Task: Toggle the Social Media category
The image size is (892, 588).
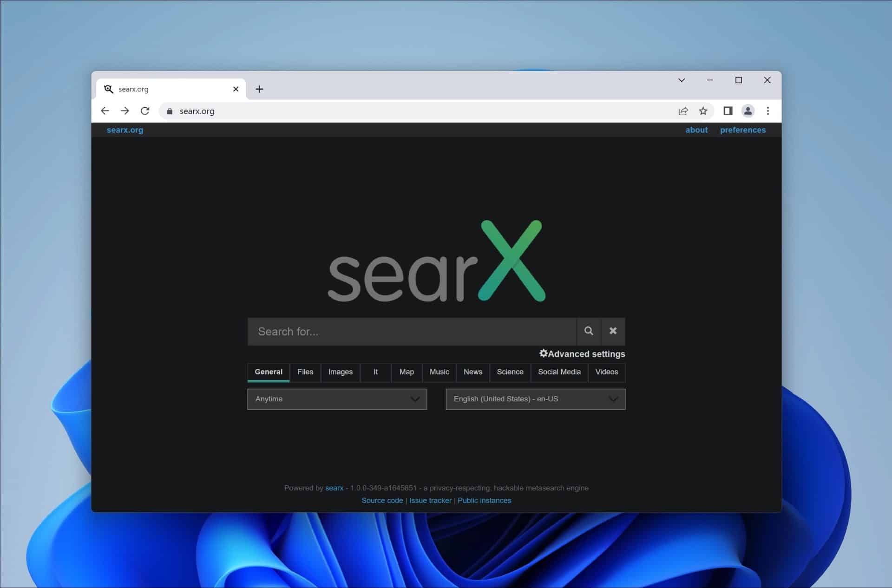Action: point(559,372)
